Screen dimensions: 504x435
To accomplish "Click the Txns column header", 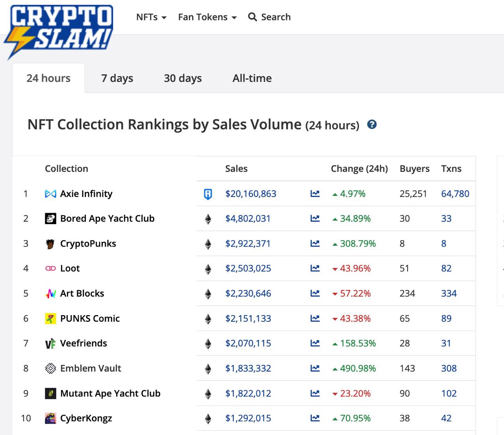I will pos(451,169).
